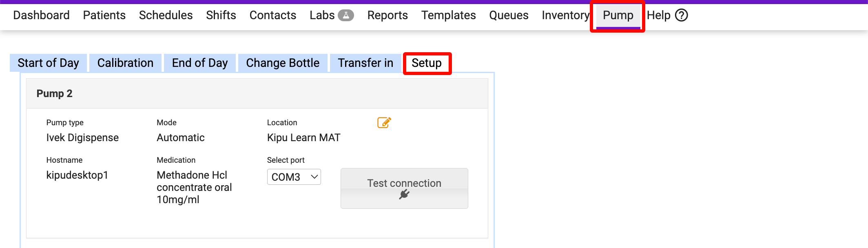Open the Select port COM3 dropdown
The image size is (868, 248).
tap(294, 177)
